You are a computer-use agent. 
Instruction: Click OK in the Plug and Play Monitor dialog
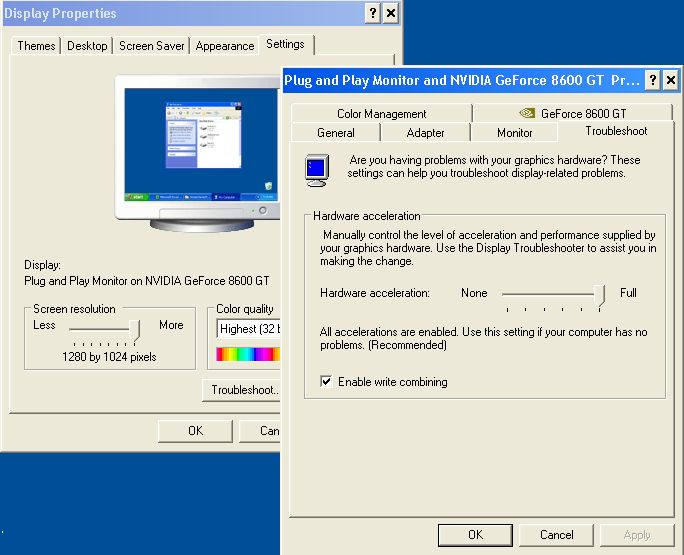[x=475, y=535]
